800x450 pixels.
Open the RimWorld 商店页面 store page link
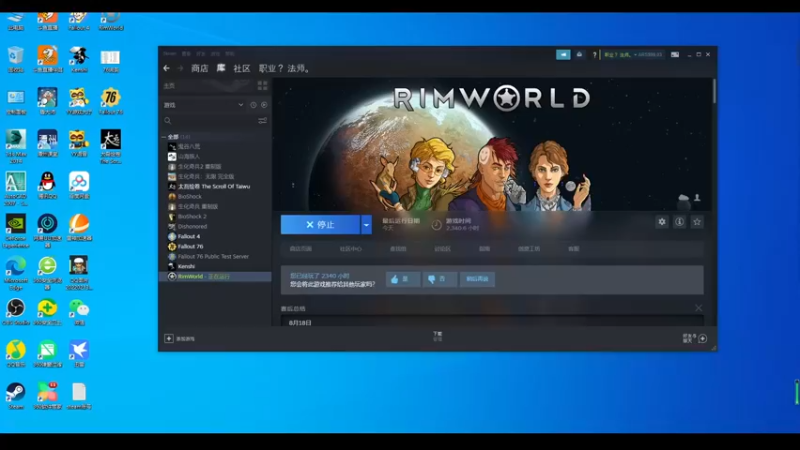[301, 249]
